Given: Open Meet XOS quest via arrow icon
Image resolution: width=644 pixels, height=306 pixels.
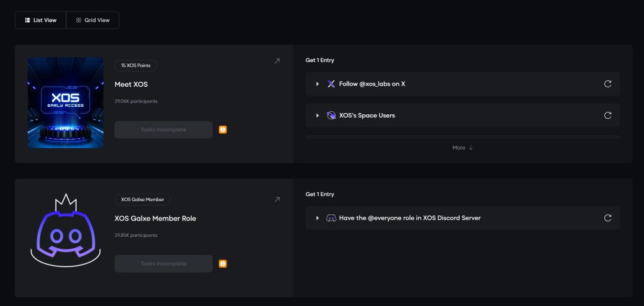Looking at the screenshot, I should 277,61.
